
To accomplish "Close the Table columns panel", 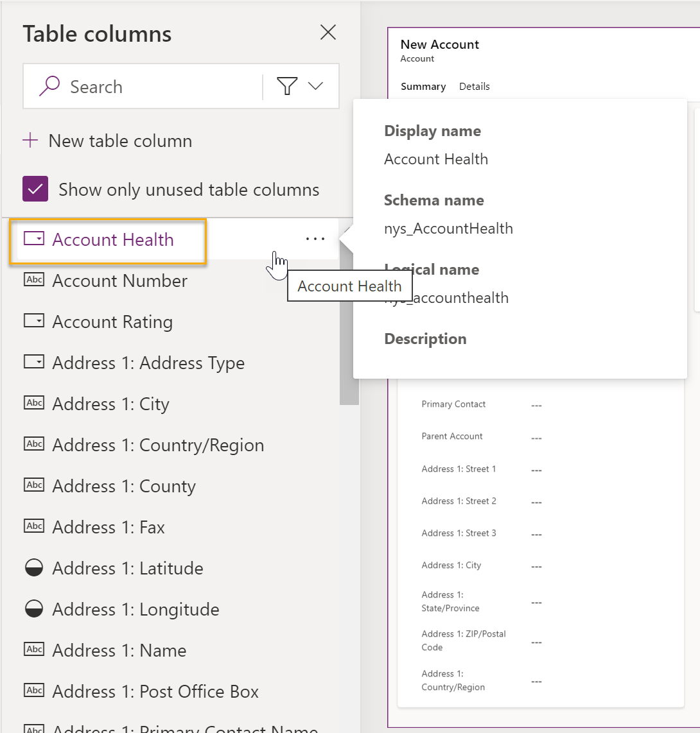I will pyautogui.click(x=328, y=32).
